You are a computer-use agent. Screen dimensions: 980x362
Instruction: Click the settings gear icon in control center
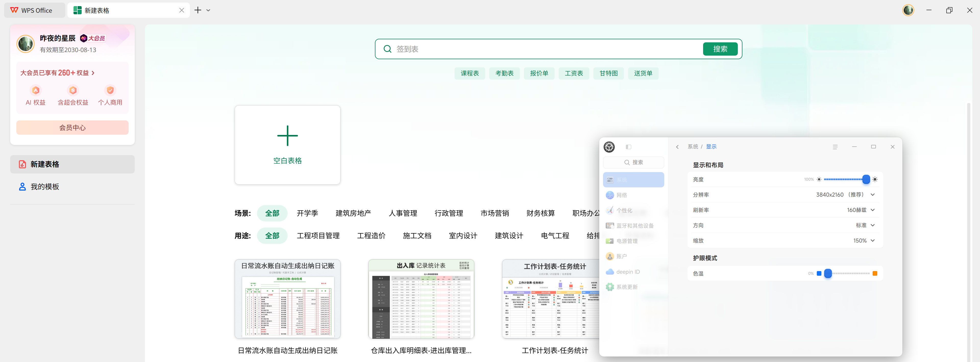coord(609,147)
